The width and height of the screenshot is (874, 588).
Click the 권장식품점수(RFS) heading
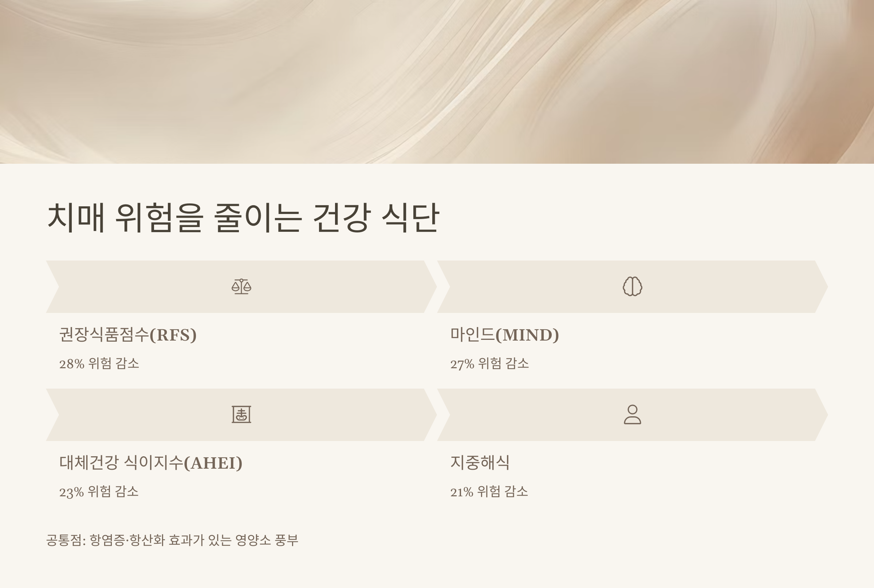128,334
